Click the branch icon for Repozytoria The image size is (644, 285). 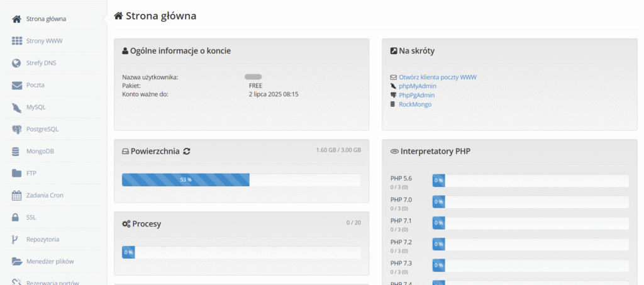pos(16,240)
